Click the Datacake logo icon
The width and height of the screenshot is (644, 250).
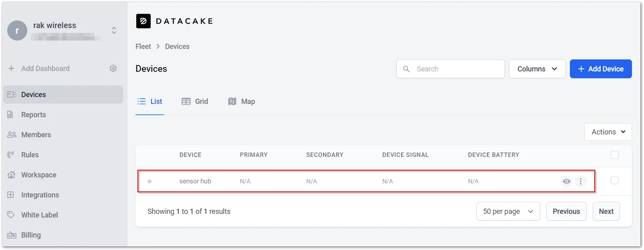click(x=143, y=21)
